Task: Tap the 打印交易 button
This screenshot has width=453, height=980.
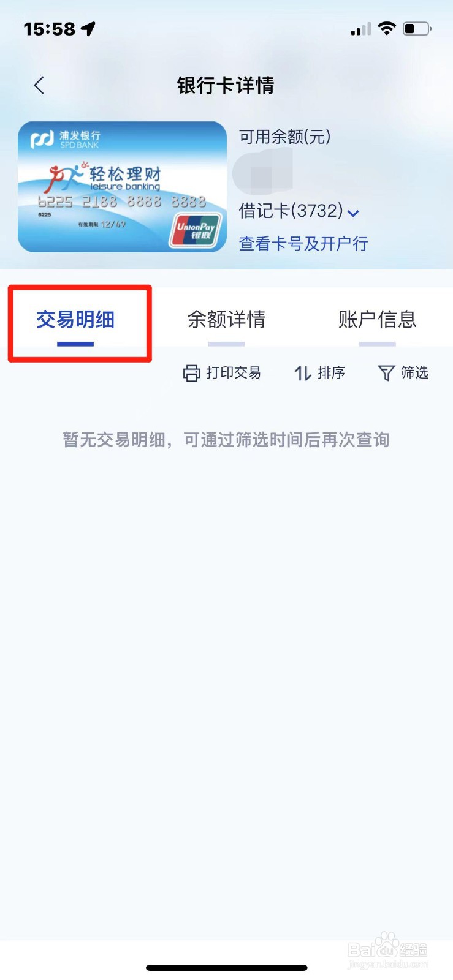Action: (x=222, y=373)
